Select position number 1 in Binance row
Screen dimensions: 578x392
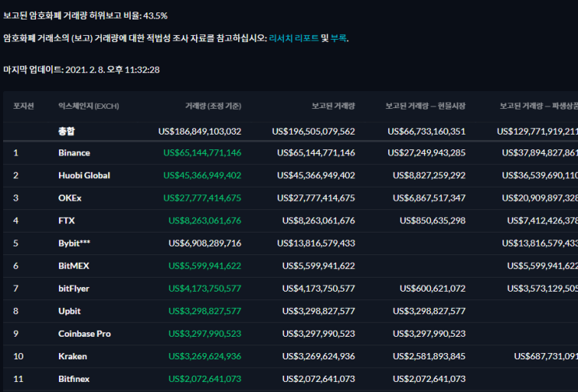16,153
